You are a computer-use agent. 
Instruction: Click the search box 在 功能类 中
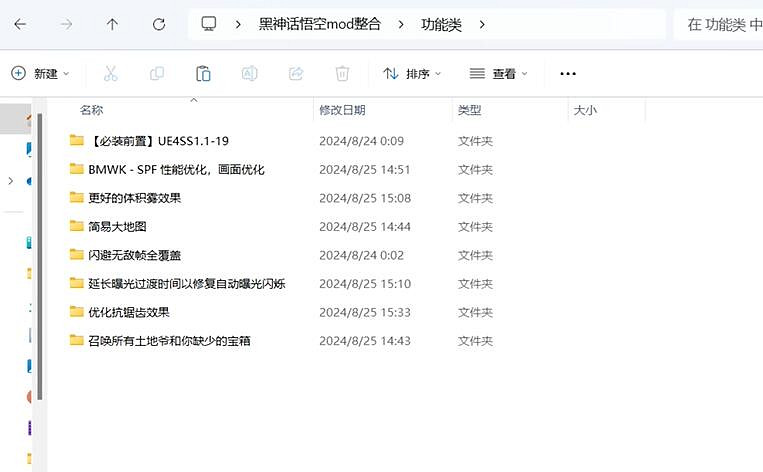pos(718,24)
